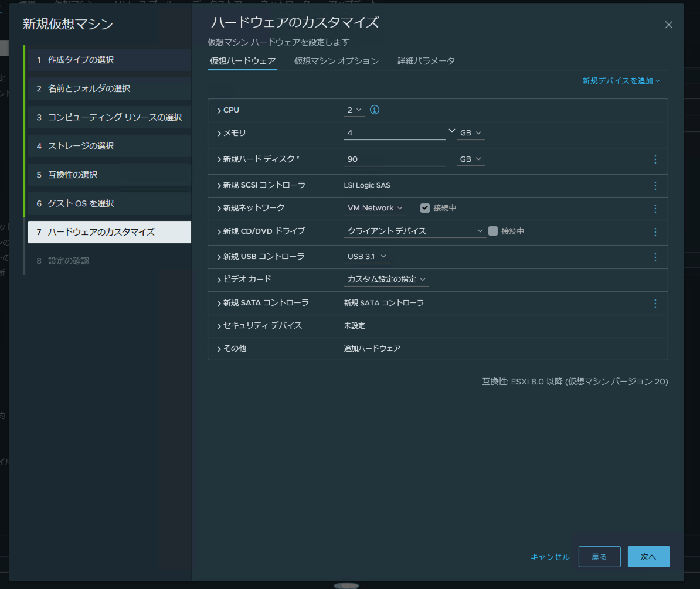Open the ビデオ カード setting dropdown
The image size is (700, 589).
[386, 280]
